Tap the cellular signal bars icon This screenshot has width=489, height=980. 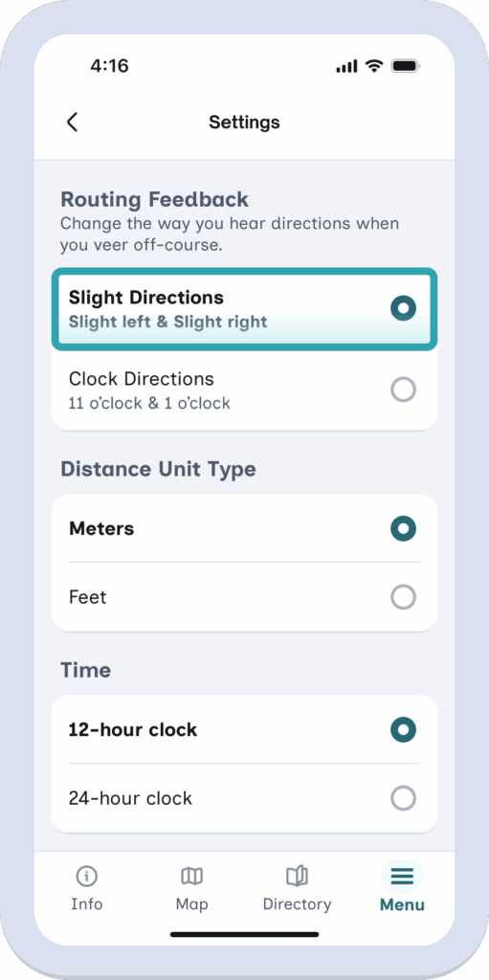click(x=346, y=66)
